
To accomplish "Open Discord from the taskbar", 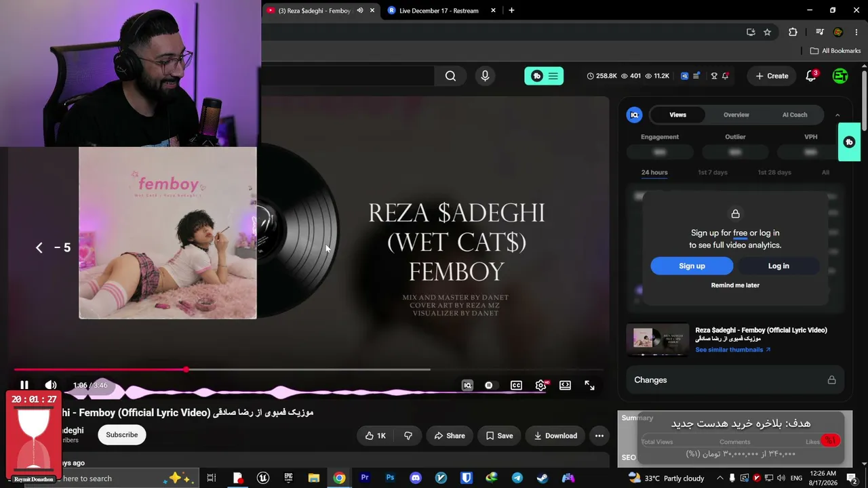I will click(x=416, y=478).
